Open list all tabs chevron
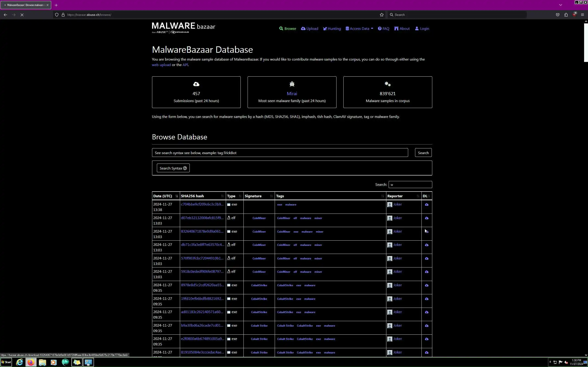This screenshot has width=588, height=367. coord(560,5)
